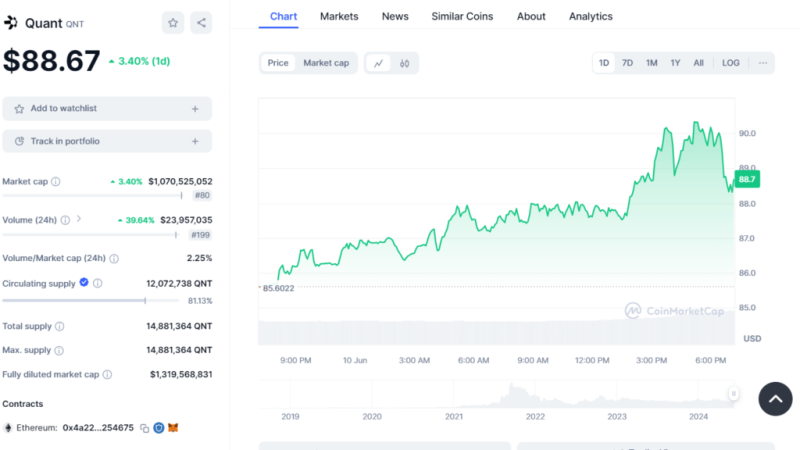Toggle chart to Market cap
Image resolution: width=800 pixels, height=450 pixels.
(326, 63)
